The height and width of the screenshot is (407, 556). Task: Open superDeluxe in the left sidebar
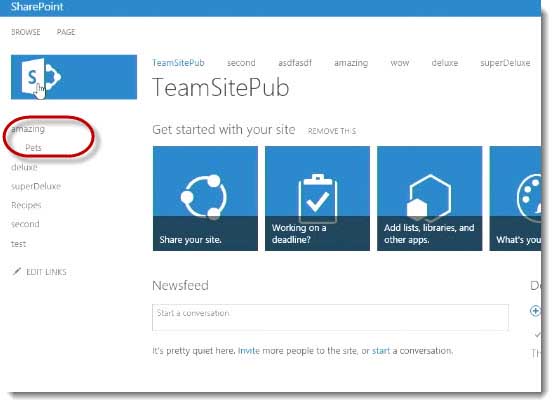tap(36, 186)
